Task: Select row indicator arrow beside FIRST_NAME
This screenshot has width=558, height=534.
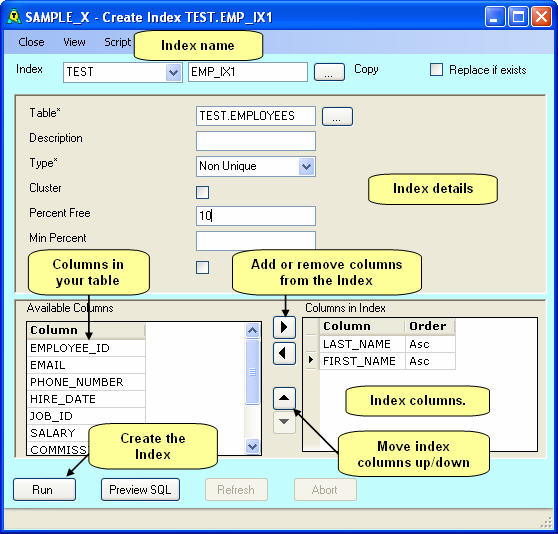Action: 311,360
